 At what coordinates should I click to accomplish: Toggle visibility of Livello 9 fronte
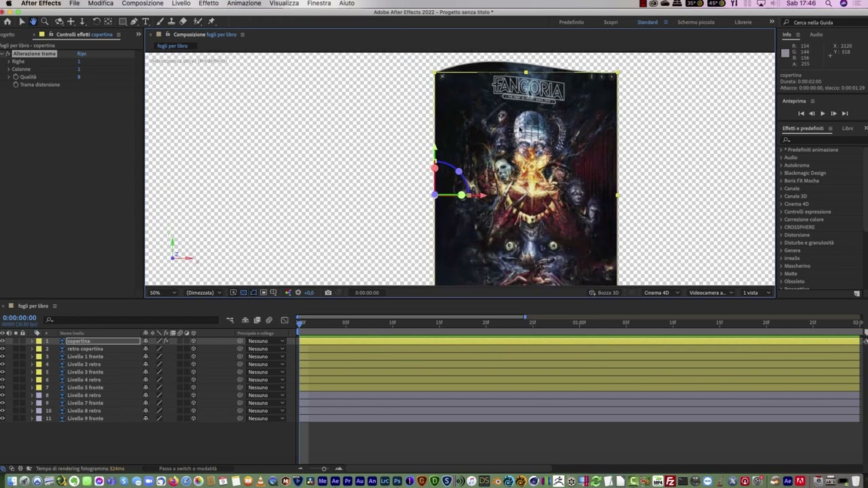3,418
